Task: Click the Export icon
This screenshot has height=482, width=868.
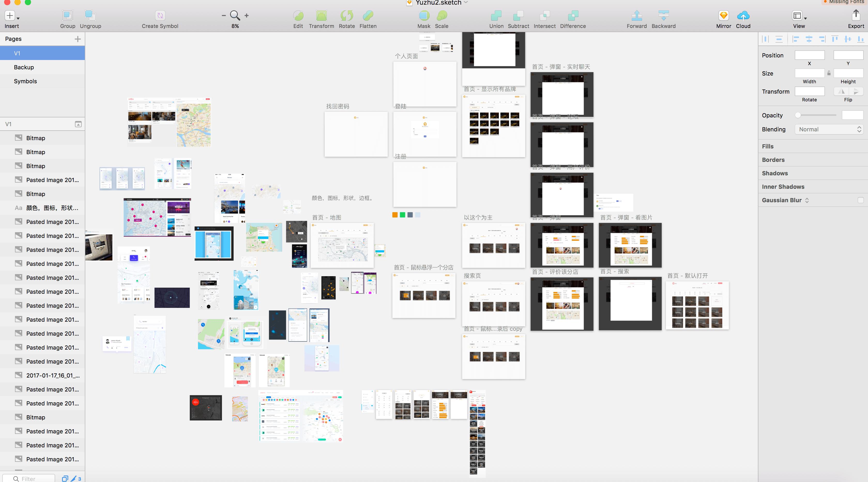Action: click(x=856, y=16)
